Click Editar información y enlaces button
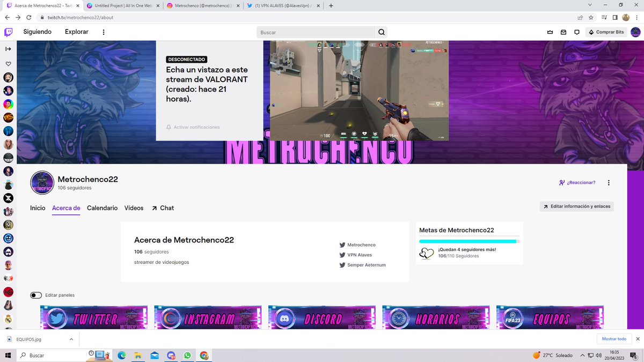Viewport: 644px width, 362px height. (576, 206)
